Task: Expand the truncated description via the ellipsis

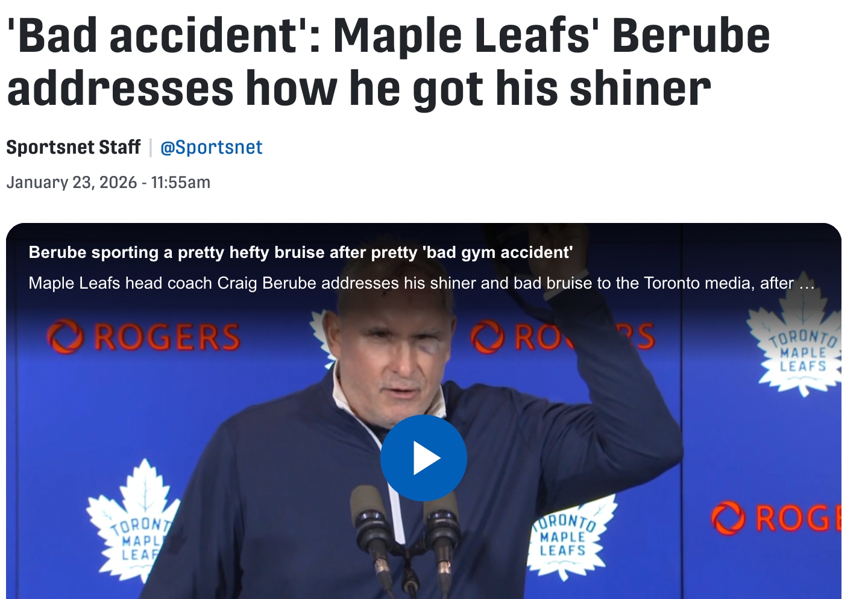Action: (x=807, y=283)
